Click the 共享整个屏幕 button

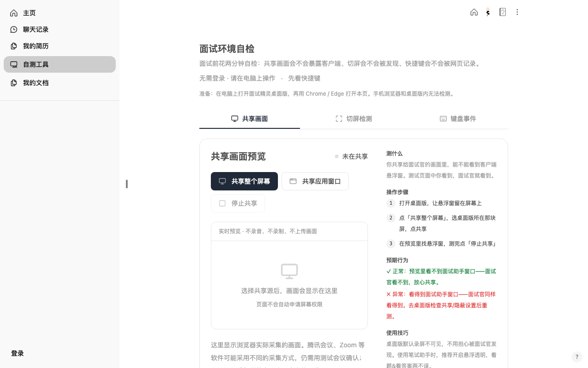coord(244,181)
